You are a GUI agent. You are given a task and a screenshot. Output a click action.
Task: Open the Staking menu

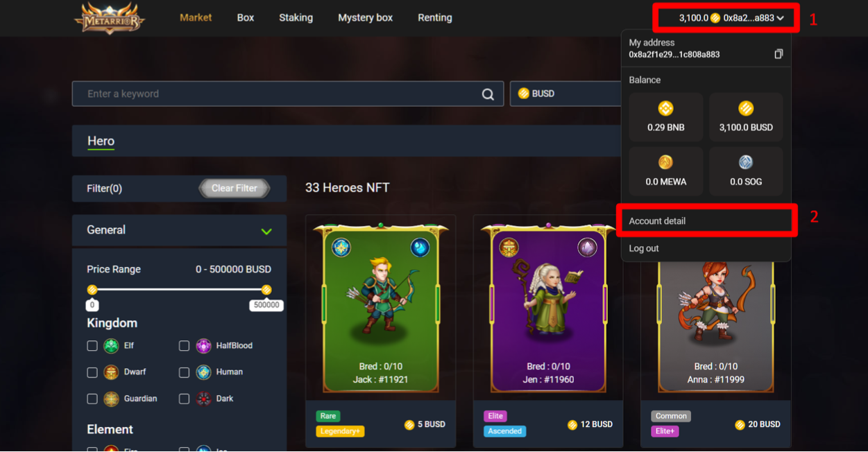[296, 17]
